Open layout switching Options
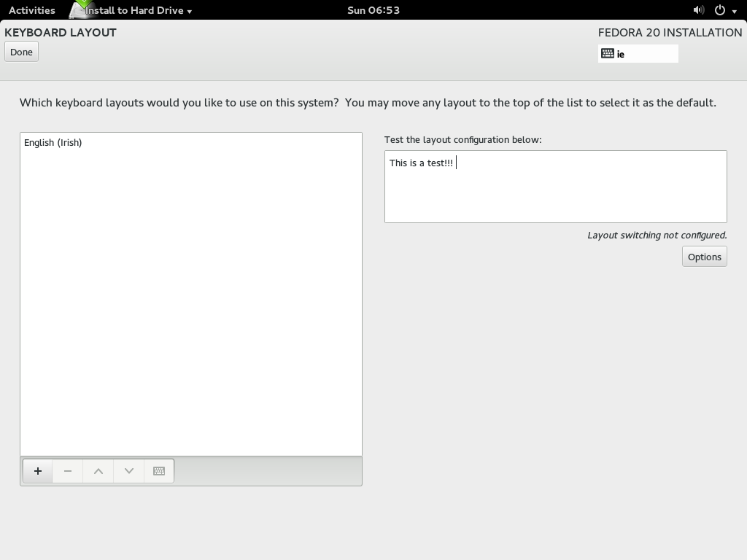Viewport: 747px width, 560px height. click(x=704, y=257)
